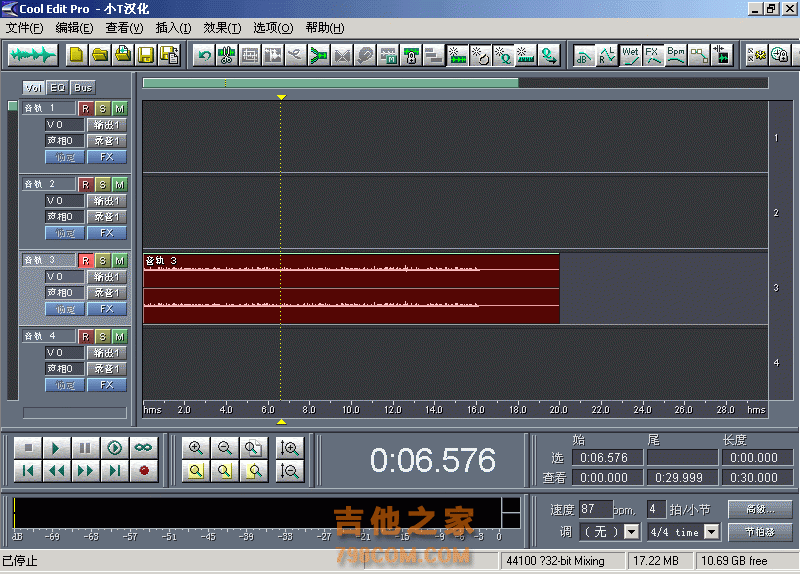800x574 pixels.
Task: Click the 节拍器 metronome button
Action: click(760, 532)
